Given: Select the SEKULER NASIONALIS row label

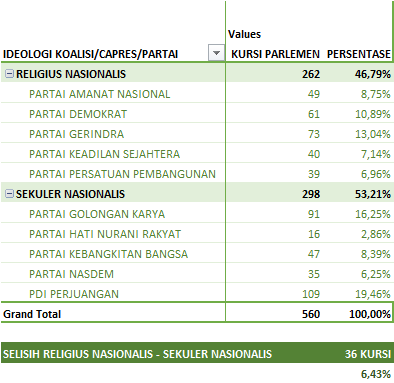Looking at the screenshot, I should [70, 194].
